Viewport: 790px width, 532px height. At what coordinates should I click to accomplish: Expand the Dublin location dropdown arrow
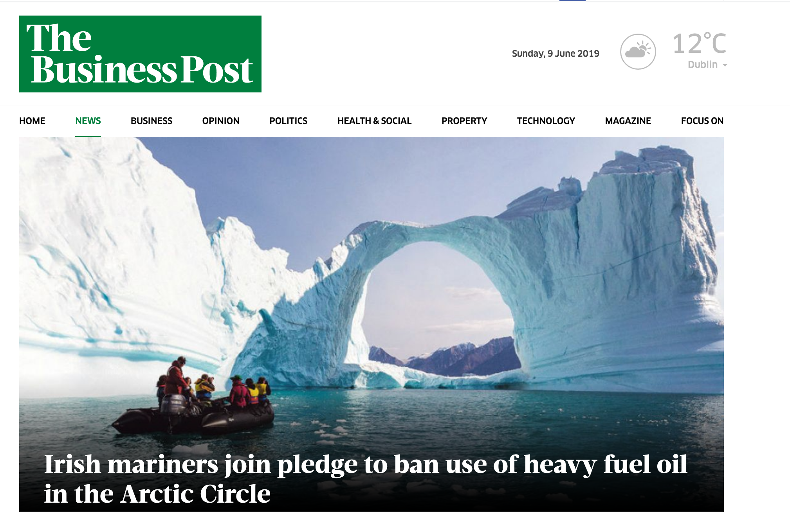(725, 65)
